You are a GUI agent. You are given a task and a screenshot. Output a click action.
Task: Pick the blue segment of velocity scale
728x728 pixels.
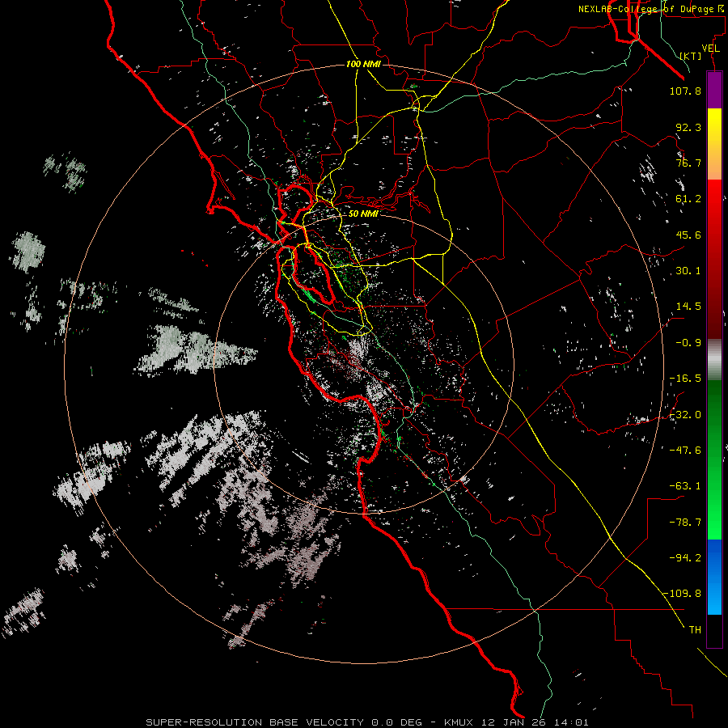(714, 577)
